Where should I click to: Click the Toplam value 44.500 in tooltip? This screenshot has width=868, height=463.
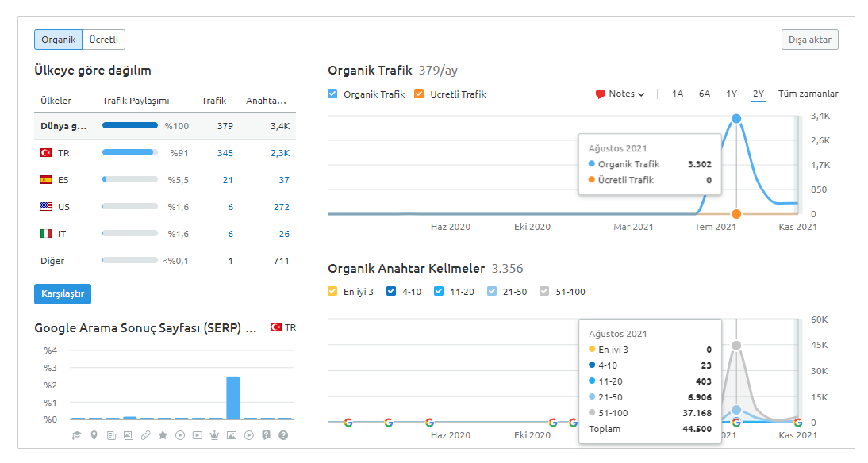697,429
